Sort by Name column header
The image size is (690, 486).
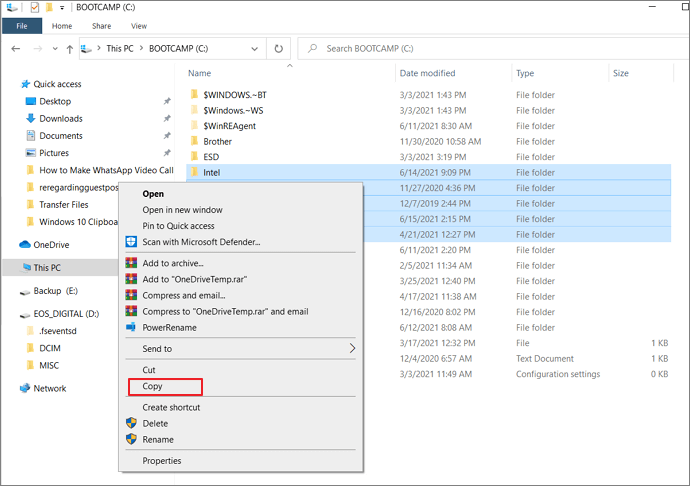200,73
